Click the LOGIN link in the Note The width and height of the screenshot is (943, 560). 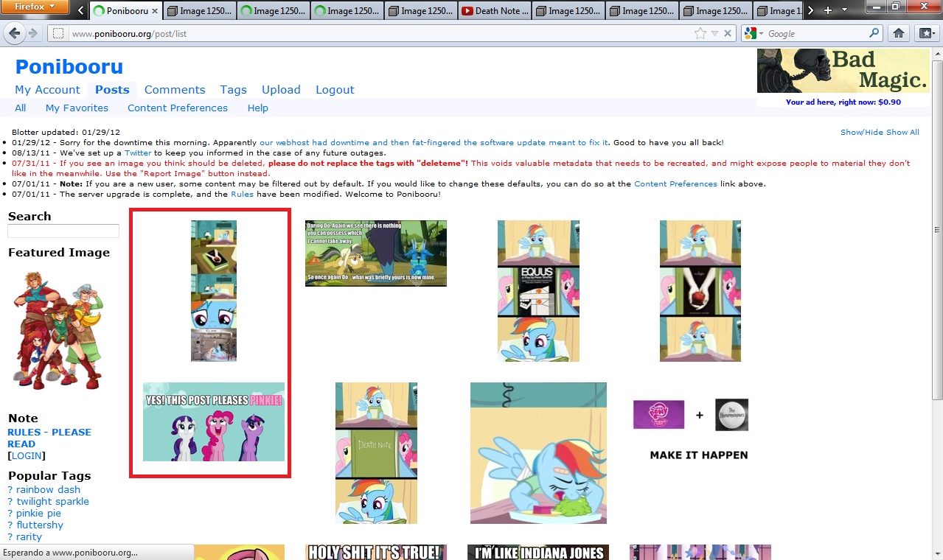click(27, 455)
